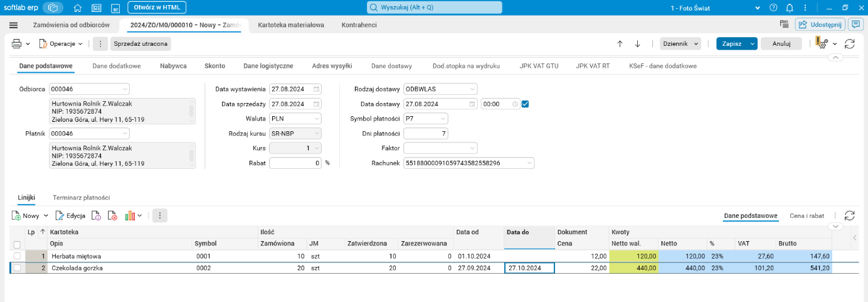Open the Dane dodatkowe tab
The width and height of the screenshot is (868, 302).
[117, 66]
